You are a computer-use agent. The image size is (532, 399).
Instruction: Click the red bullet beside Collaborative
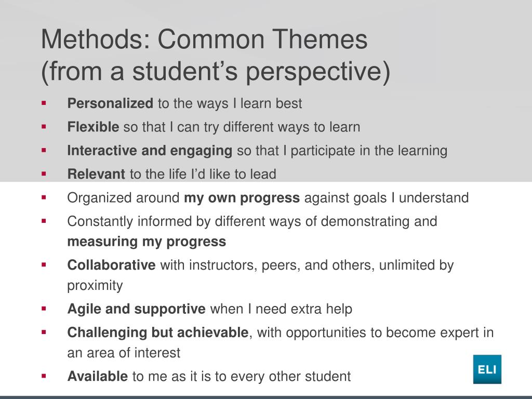(x=44, y=264)
